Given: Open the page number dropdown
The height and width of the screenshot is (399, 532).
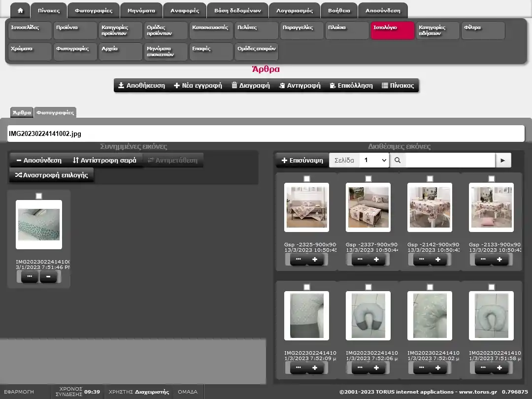Looking at the screenshot, I should tap(374, 160).
